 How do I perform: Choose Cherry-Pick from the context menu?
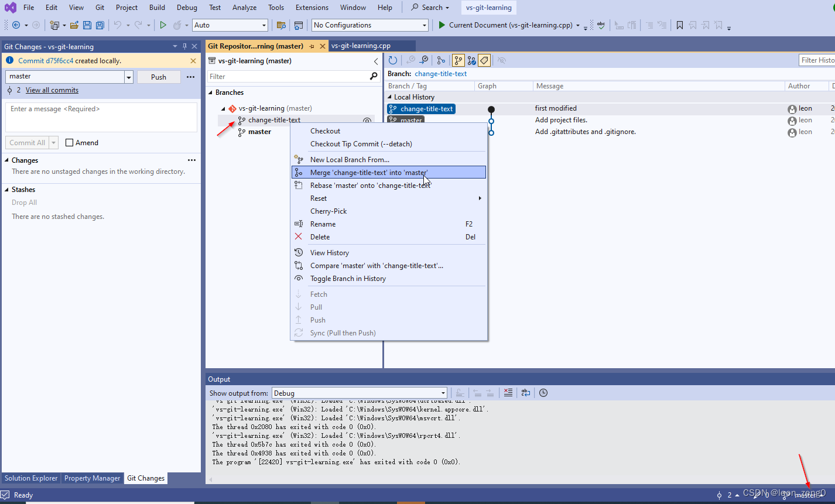[x=389, y=211]
